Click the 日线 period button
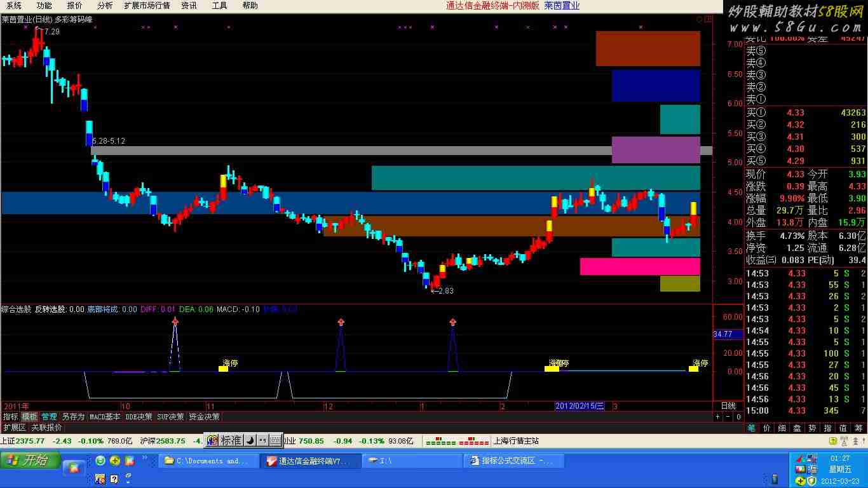This screenshot has width=868, height=488. pyautogui.click(x=728, y=405)
